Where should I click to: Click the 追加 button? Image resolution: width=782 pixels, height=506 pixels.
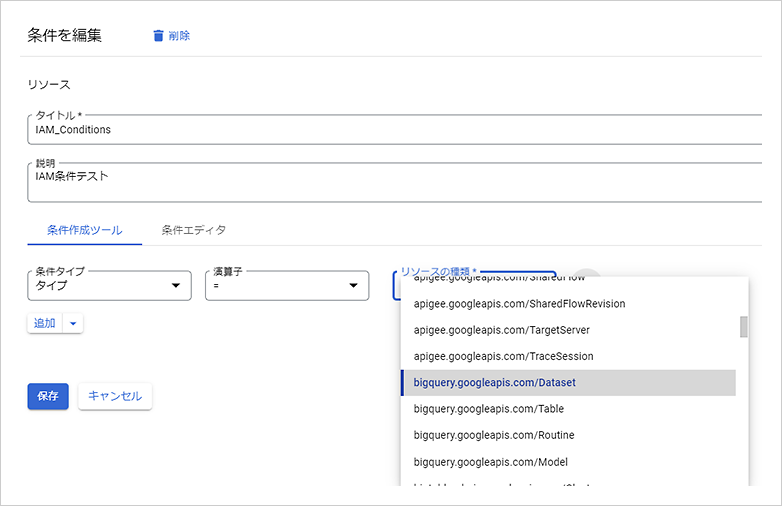coord(44,324)
